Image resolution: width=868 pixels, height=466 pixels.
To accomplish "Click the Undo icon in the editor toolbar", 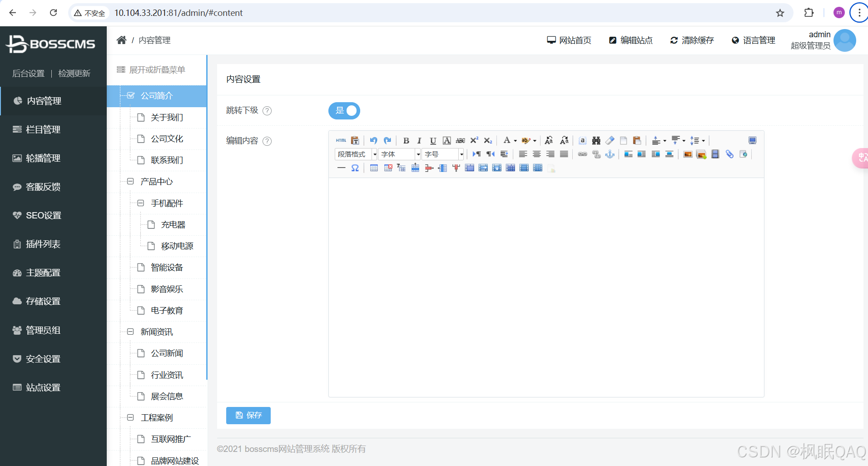I will tap(373, 141).
